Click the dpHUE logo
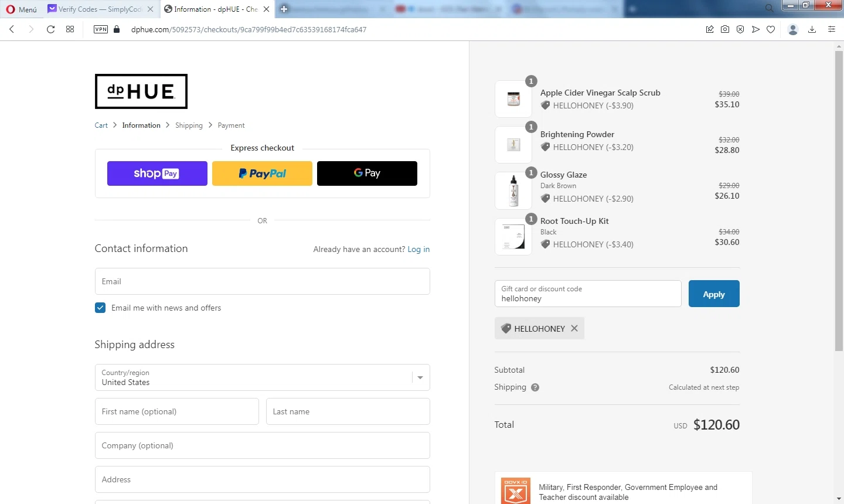Screen dimensions: 844x504 (x=141, y=91)
